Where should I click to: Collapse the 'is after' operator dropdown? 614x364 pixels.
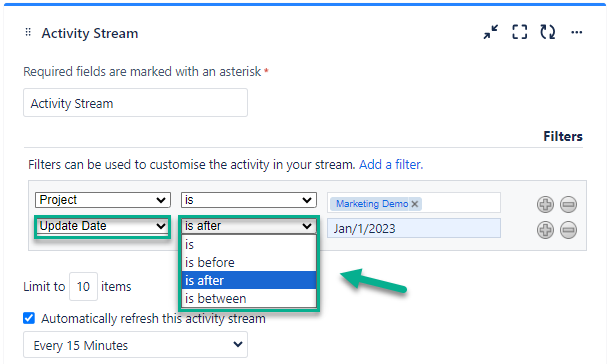[x=249, y=226]
